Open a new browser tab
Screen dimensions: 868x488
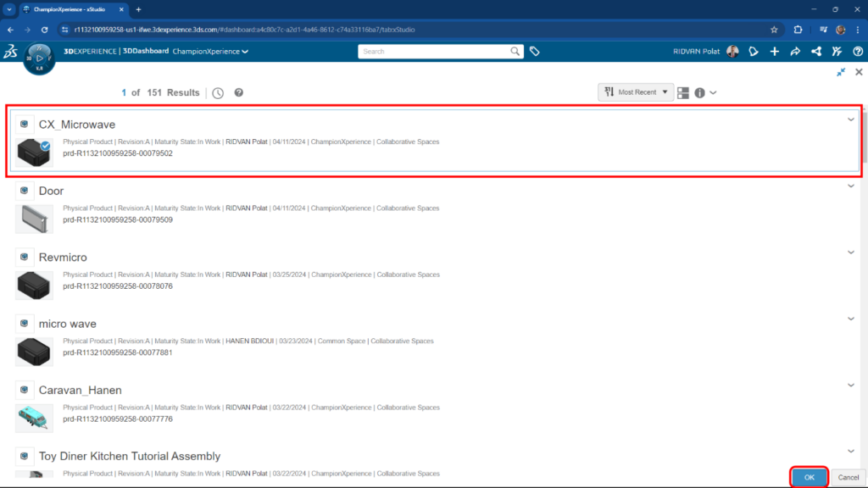tap(138, 9)
